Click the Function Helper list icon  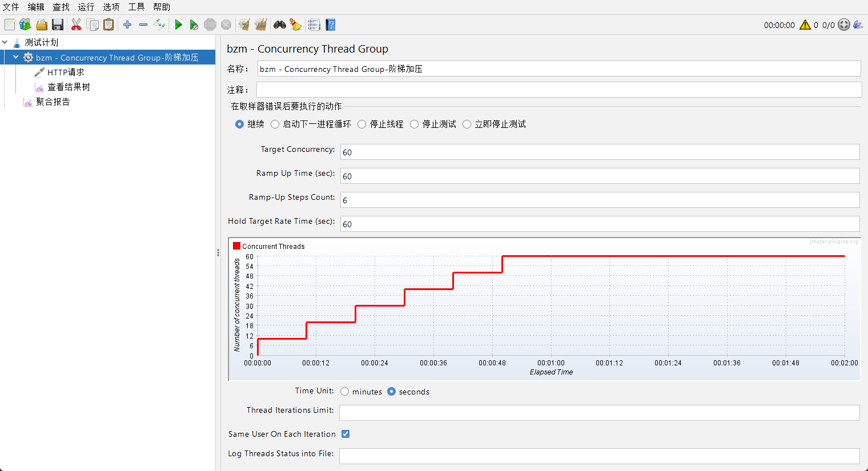[x=314, y=25]
